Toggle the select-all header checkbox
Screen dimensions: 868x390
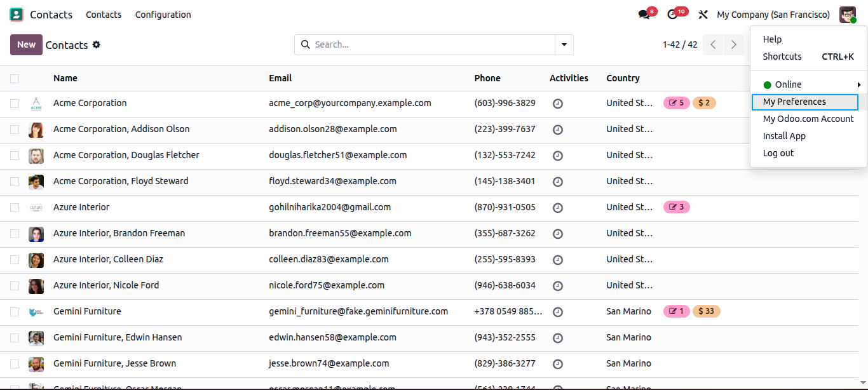(15, 79)
